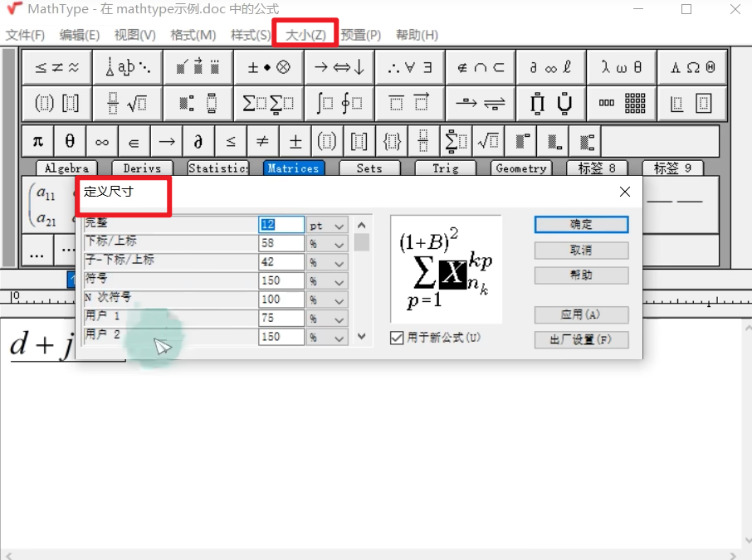Screen dimensions: 752x560
Task: Insert the pi symbol from small bar
Action: pos(38,141)
